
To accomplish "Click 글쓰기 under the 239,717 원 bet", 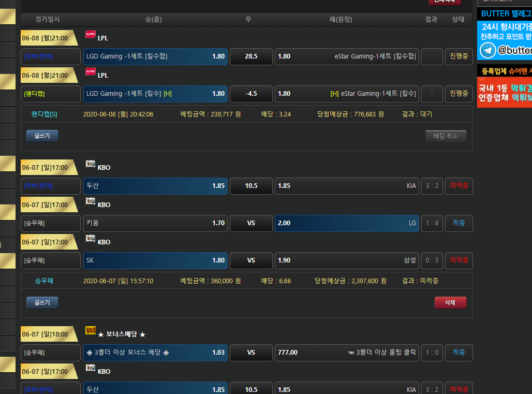I will click(42, 136).
